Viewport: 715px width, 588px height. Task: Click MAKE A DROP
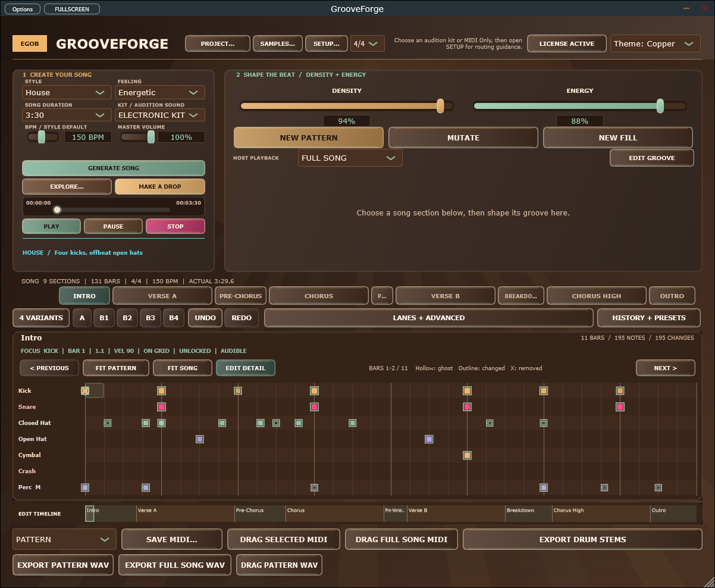pos(160,186)
